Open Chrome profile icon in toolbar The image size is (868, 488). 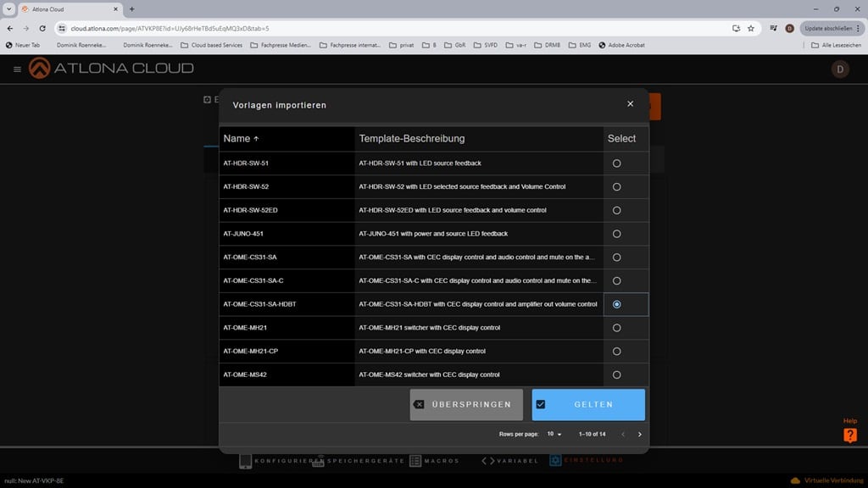tap(789, 28)
